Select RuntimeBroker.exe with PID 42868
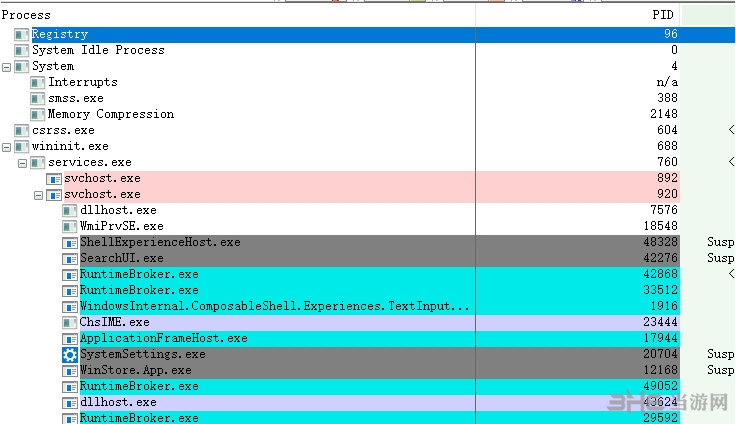 [139, 274]
